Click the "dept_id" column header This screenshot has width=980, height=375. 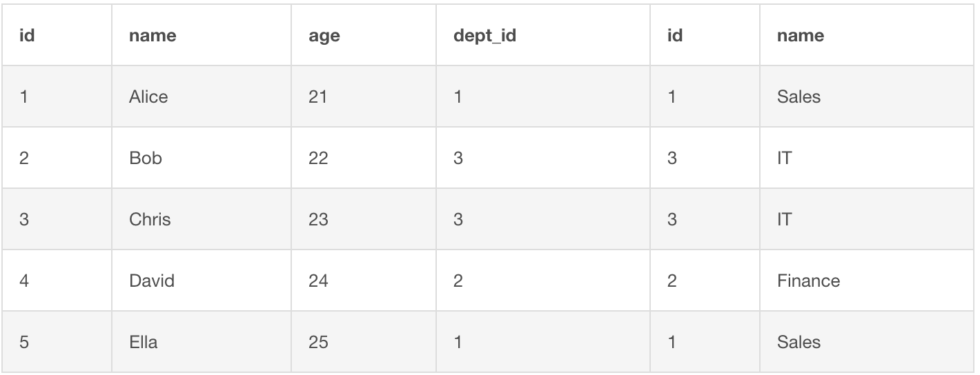(x=484, y=36)
